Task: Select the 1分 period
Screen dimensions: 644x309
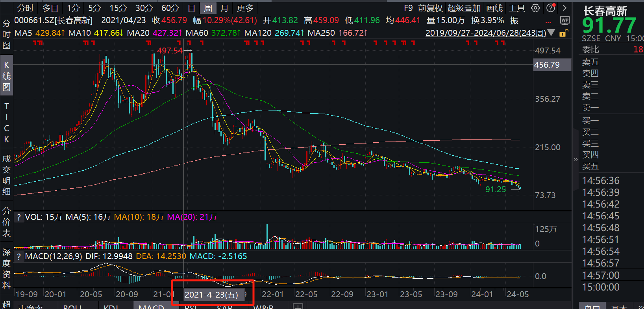Action: click(73, 8)
